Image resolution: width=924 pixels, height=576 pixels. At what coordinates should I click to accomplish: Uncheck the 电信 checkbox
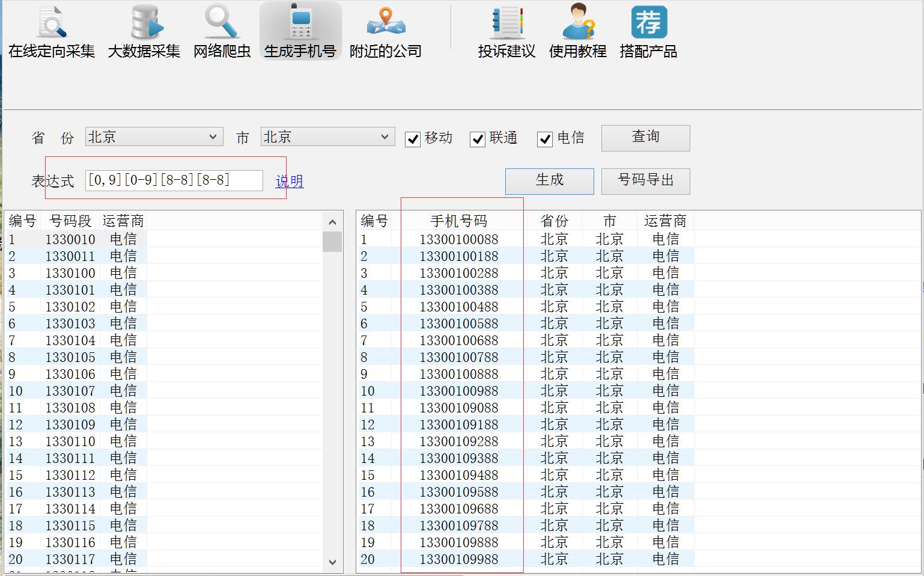pyautogui.click(x=544, y=139)
